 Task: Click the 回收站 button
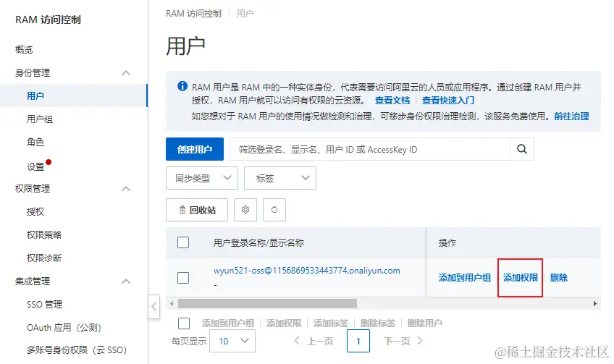197,210
